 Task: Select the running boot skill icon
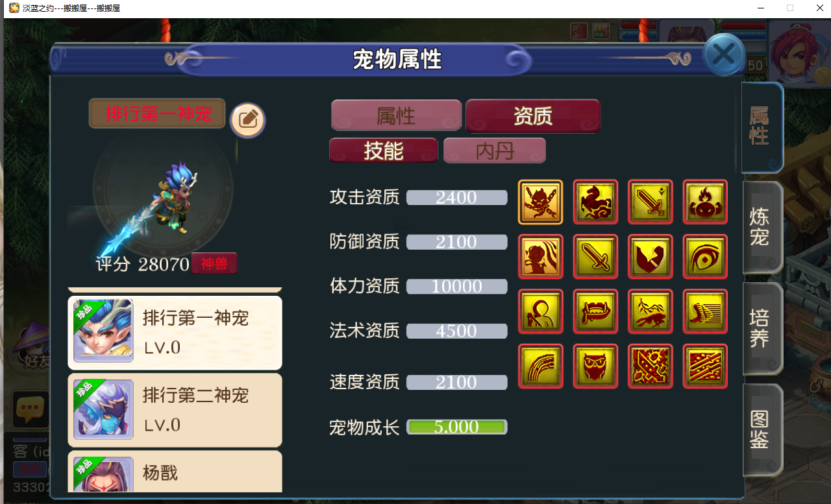coord(705,311)
